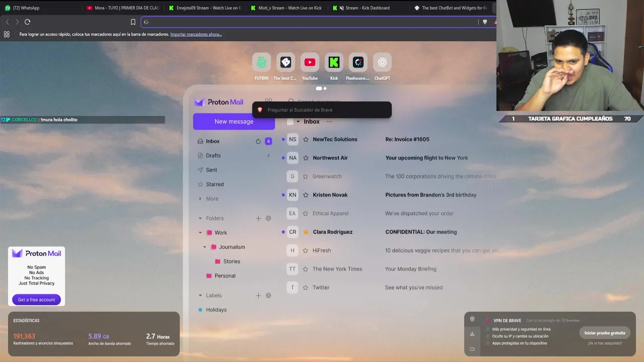Star the Greenwatch email
The height and width of the screenshot is (362, 644).
point(305,176)
